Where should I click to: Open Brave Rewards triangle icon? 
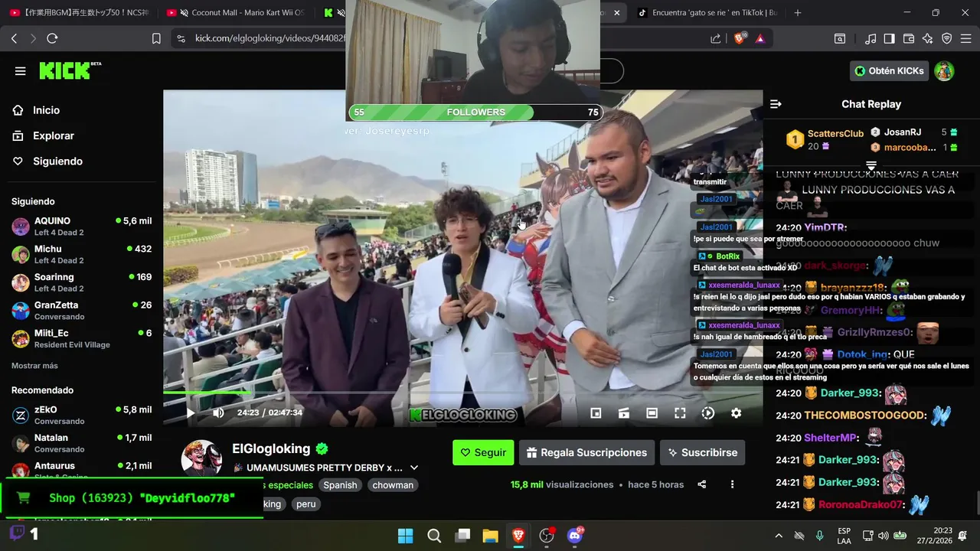(x=760, y=38)
